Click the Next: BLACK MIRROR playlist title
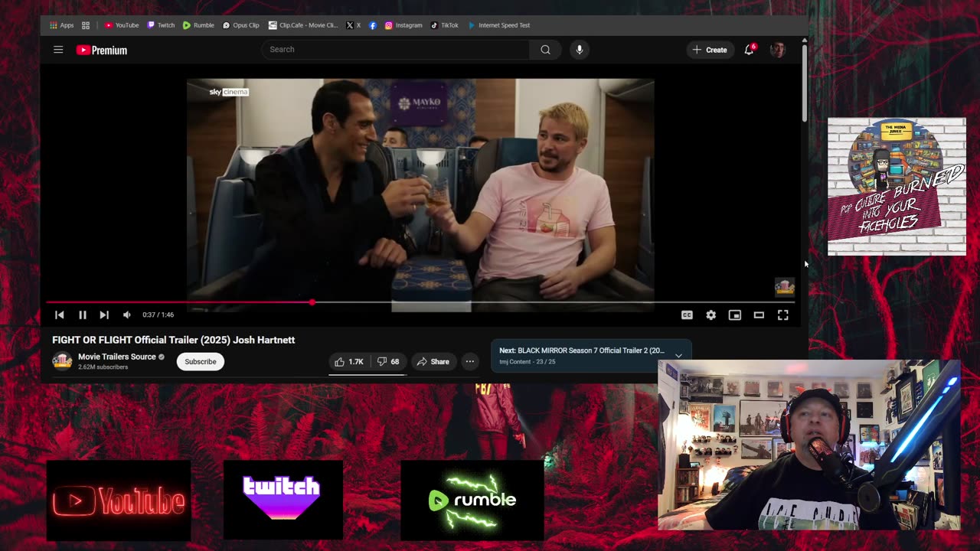Image resolution: width=980 pixels, height=551 pixels. (582, 350)
